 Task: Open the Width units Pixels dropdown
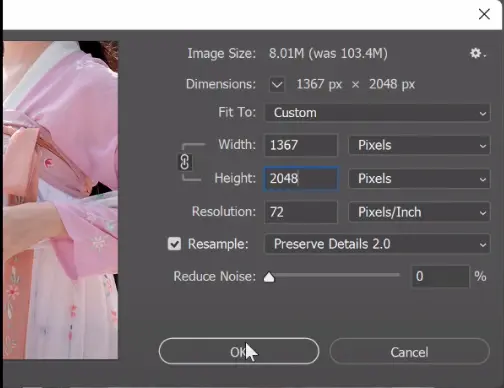(x=419, y=145)
